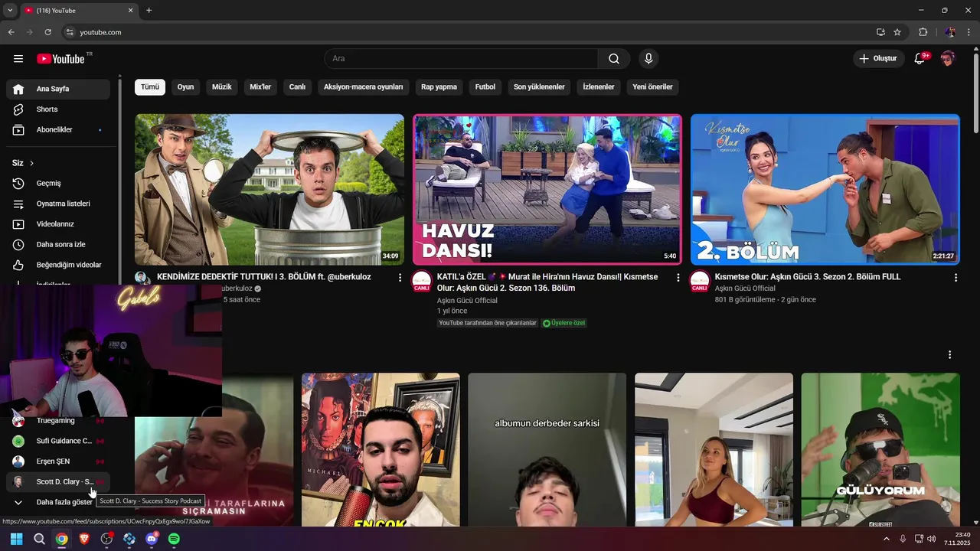
Task: Open the YouTube hamburger guide menu
Action: 18,59
